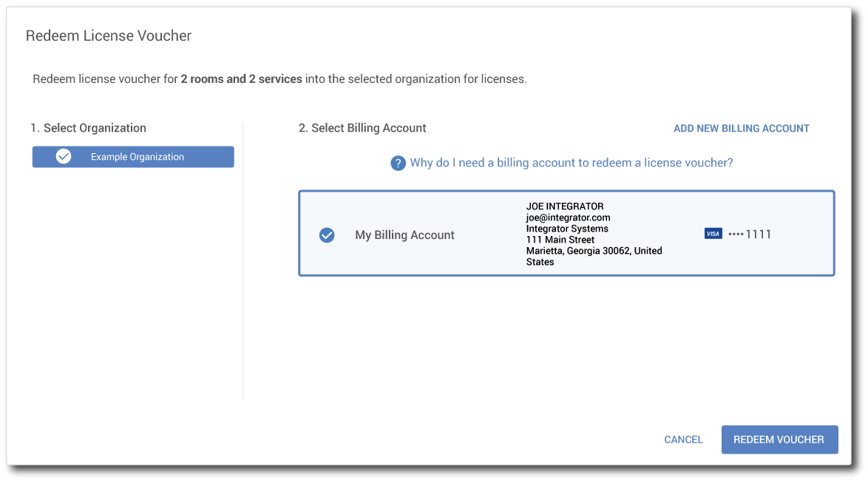Click the My Billing Account label
This screenshot has width=868, height=481.
point(404,235)
